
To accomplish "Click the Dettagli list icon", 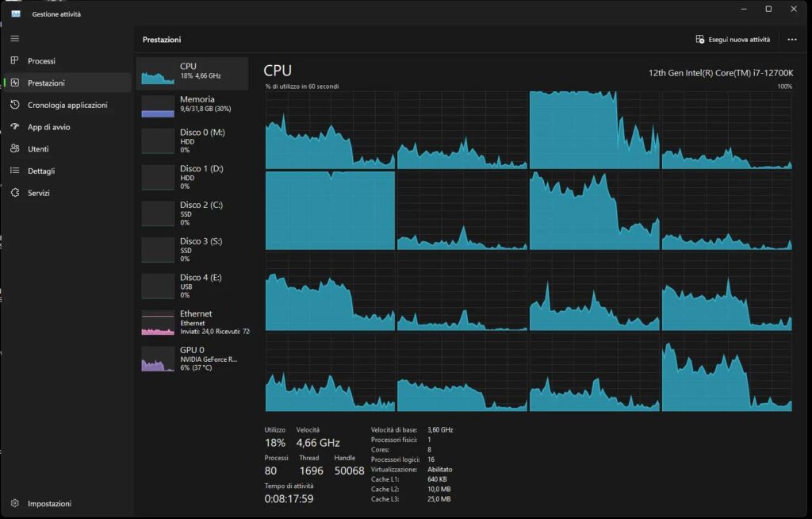I will [x=14, y=171].
